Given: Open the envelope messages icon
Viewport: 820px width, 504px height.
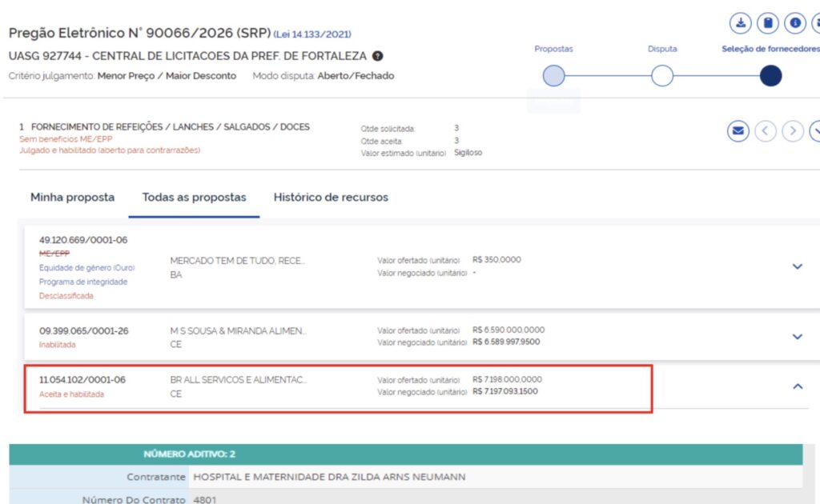Looking at the screenshot, I should click(x=738, y=130).
